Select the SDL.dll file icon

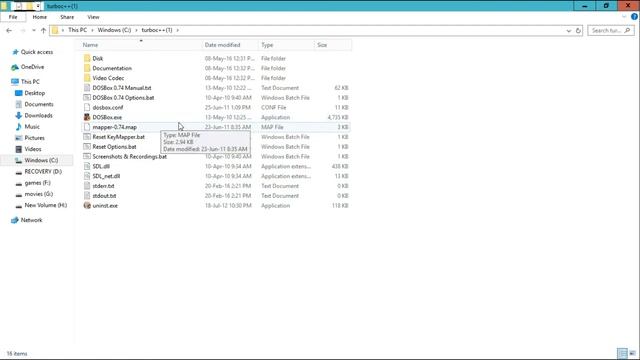click(x=87, y=166)
